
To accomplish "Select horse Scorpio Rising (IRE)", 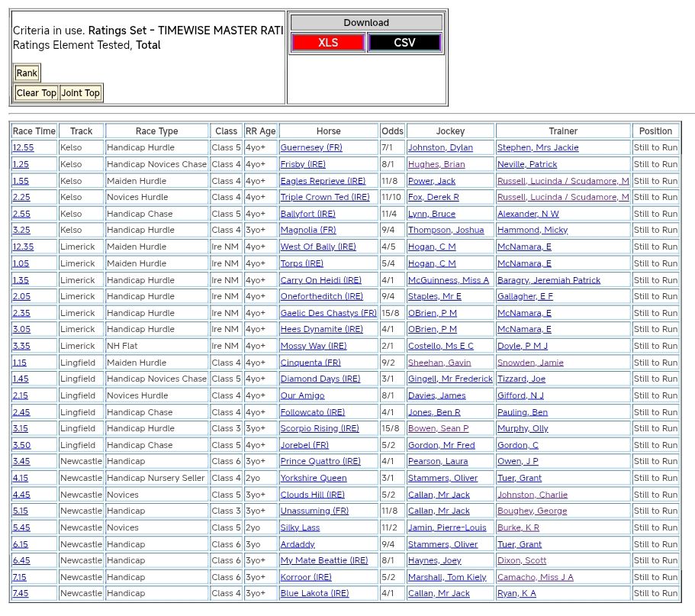I will pyautogui.click(x=320, y=428).
